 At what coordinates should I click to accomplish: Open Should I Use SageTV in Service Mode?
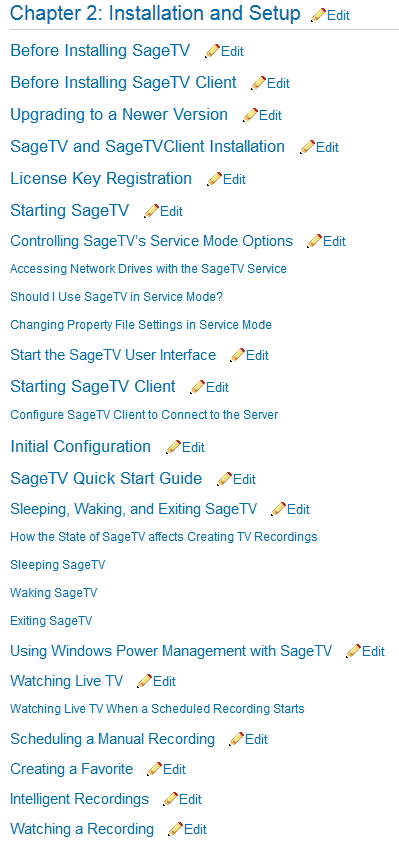click(116, 297)
